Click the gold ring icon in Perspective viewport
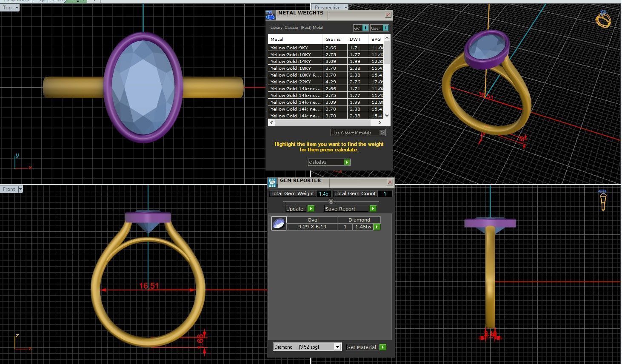Viewport: 622px width, 364px height. point(603,19)
